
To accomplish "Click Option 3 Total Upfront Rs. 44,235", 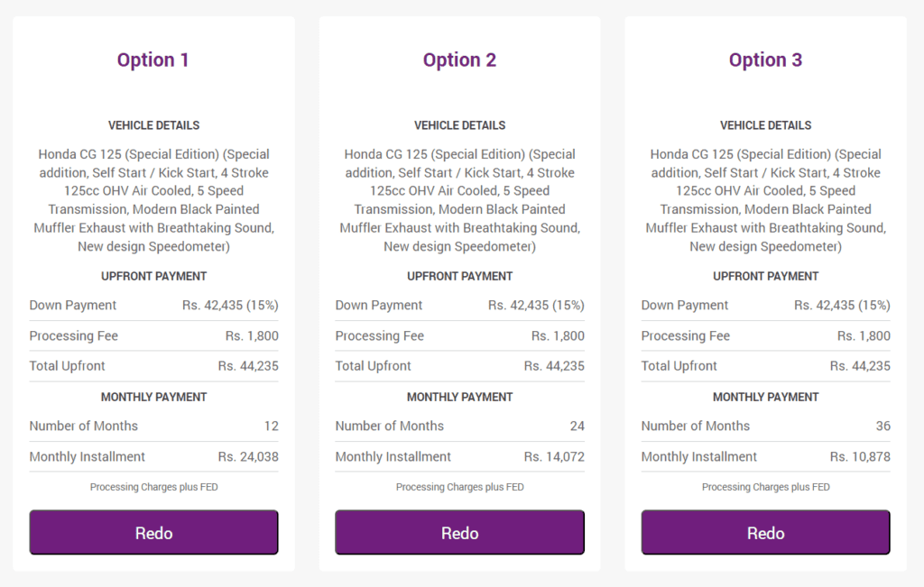I will tap(860, 365).
